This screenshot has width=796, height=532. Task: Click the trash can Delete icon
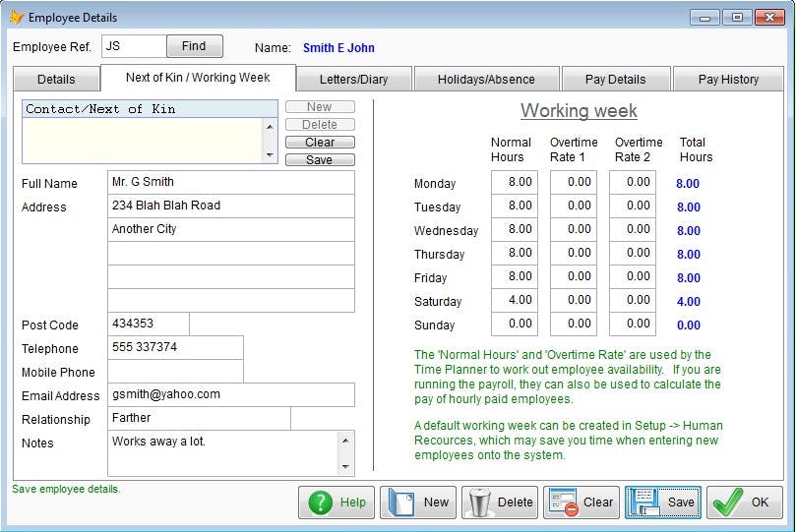[480, 502]
